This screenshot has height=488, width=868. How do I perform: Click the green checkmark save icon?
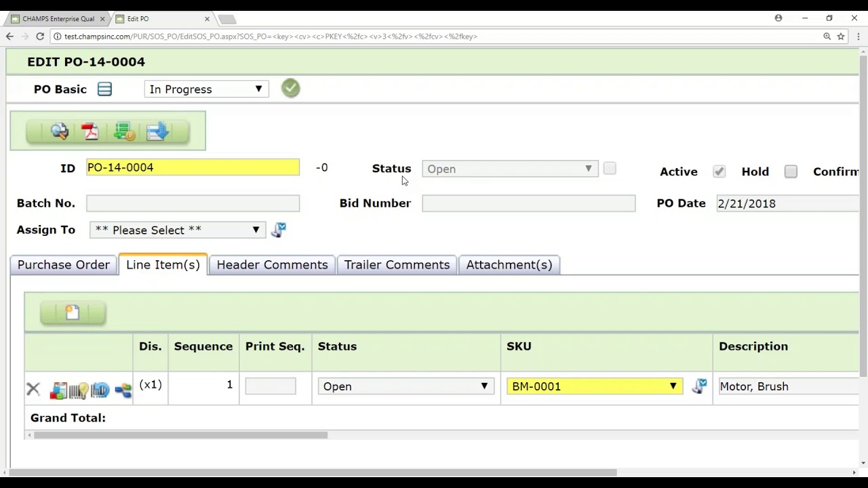291,88
